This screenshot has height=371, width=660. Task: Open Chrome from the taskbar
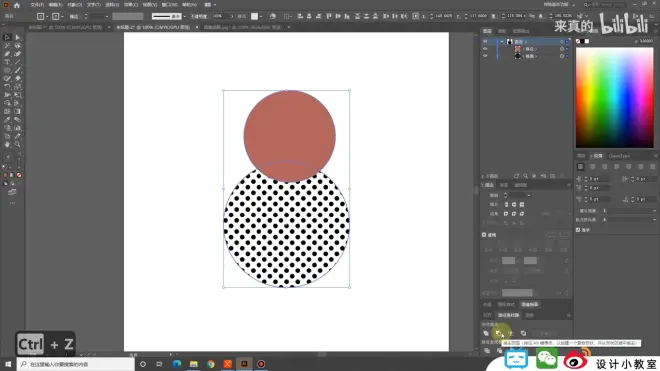pos(210,364)
